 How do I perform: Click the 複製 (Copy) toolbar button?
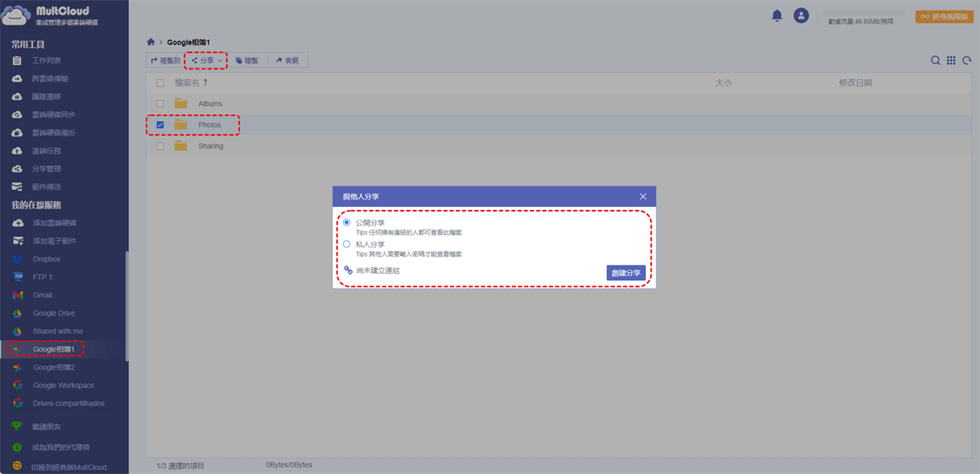[247, 60]
